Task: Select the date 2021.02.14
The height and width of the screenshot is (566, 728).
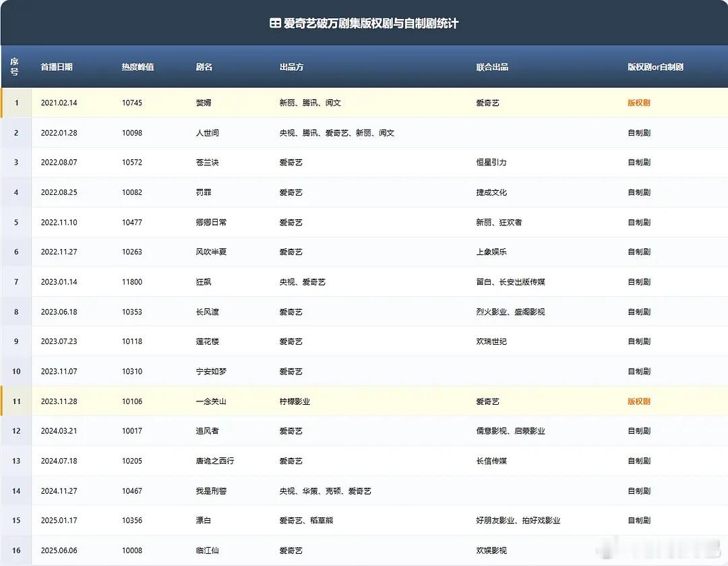Action: click(59, 103)
